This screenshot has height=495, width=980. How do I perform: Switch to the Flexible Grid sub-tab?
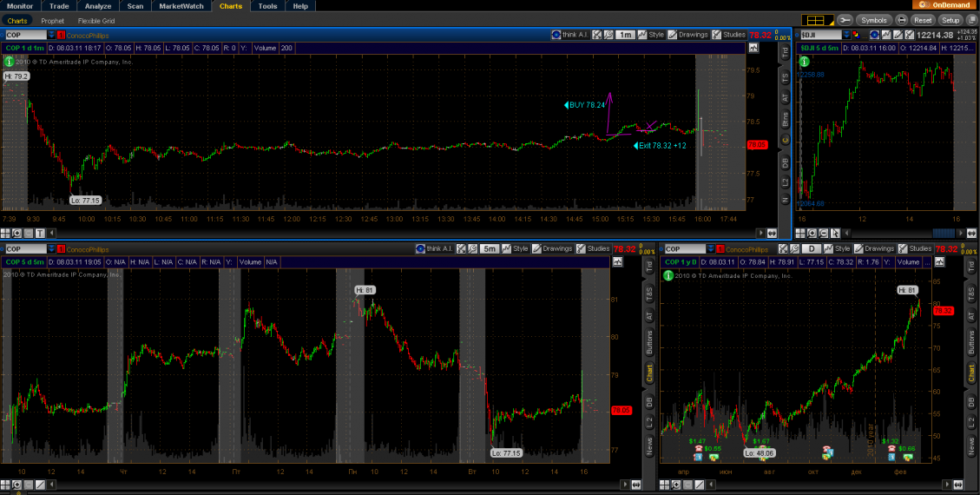pyautogui.click(x=96, y=21)
